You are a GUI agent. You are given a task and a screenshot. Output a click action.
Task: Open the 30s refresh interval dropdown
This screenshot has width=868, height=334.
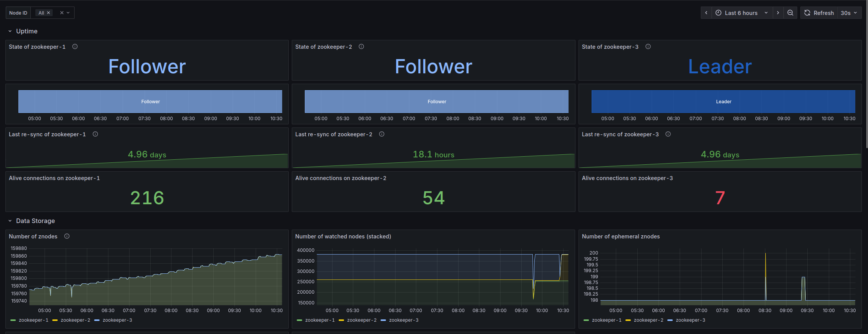pos(849,13)
